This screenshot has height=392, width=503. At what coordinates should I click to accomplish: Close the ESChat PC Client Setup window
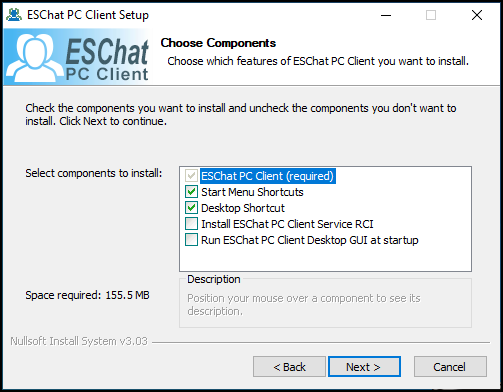tap(477, 15)
